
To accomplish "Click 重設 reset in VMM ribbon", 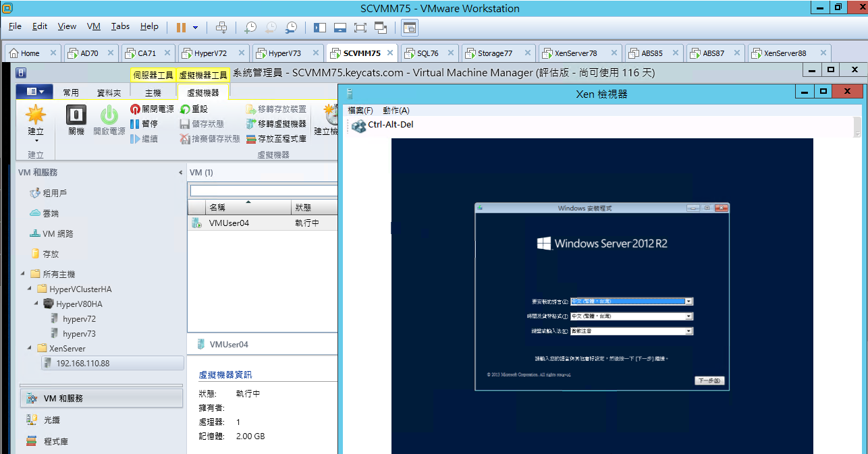I will [194, 109].
